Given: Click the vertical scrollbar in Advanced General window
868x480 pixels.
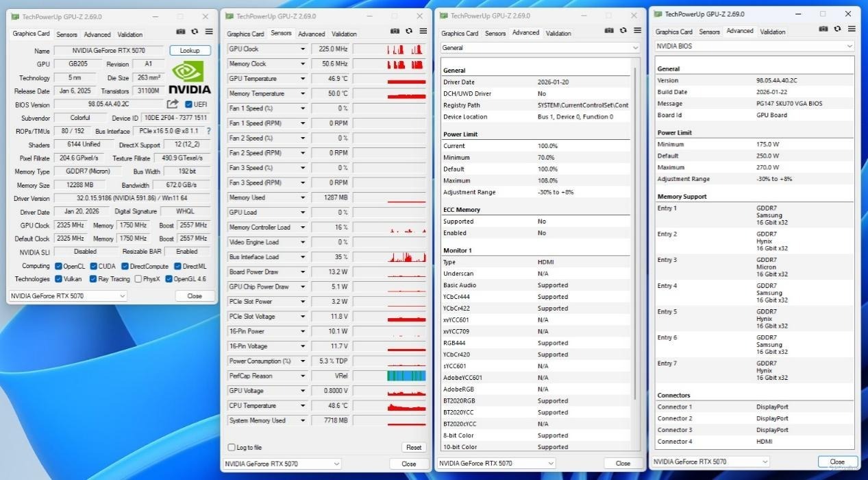Looking at the screenshot, I should pyautogui.click(x=636, y=233).
